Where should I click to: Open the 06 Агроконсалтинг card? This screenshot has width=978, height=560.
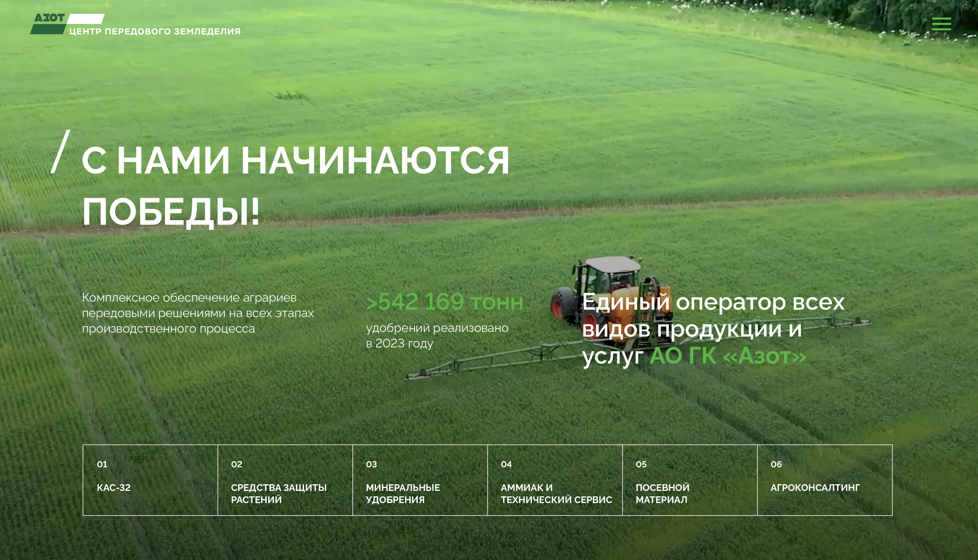[825, 480]
